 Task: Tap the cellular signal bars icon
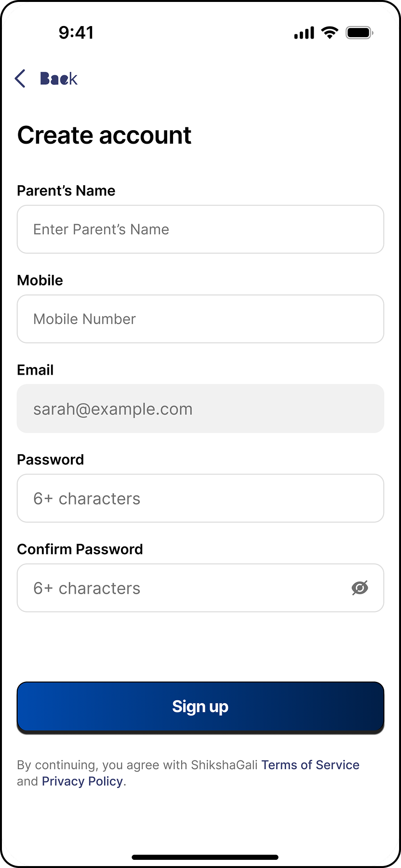click(304, 33)
